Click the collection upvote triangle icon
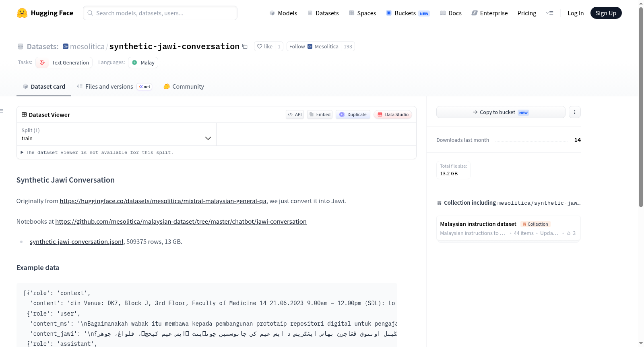This screenshot has height=347, width=644. click(569, 233)
